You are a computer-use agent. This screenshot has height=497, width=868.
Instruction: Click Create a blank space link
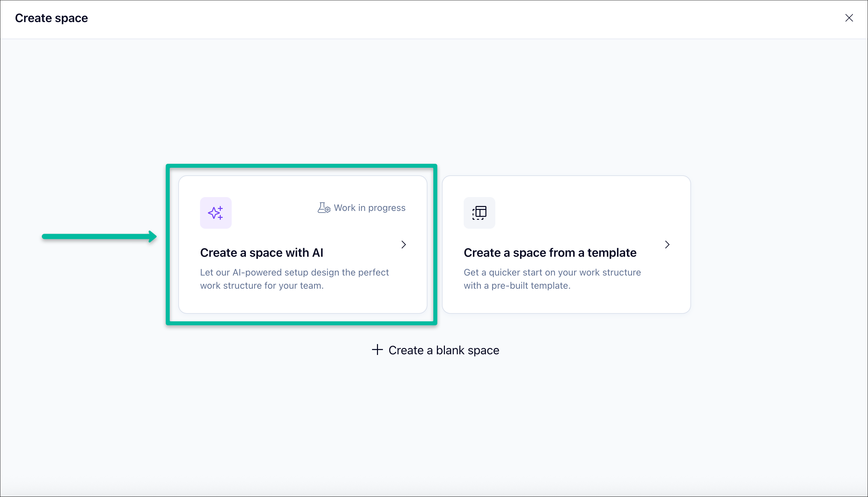coord(444,350)
